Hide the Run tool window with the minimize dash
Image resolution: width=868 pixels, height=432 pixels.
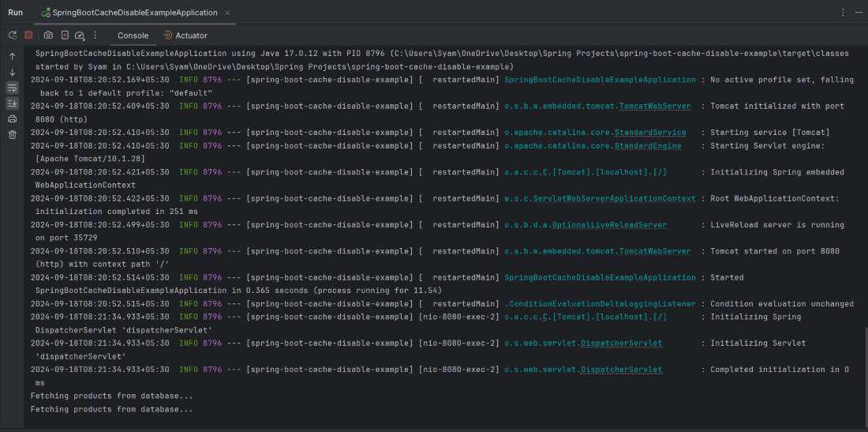859,12
